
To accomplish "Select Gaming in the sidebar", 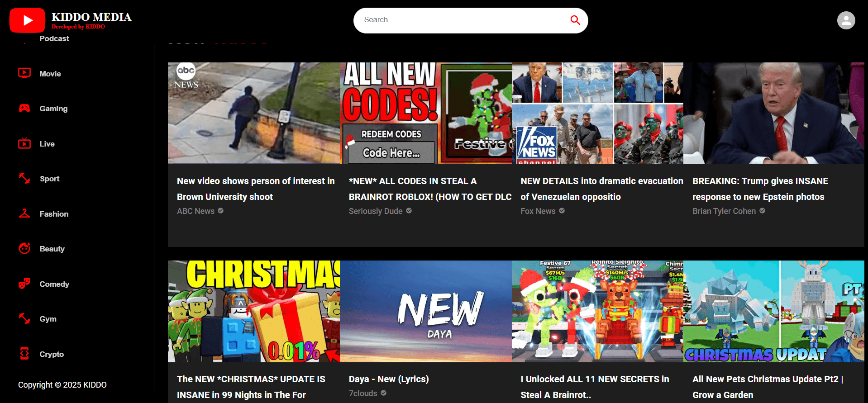I will click(53, 109).
